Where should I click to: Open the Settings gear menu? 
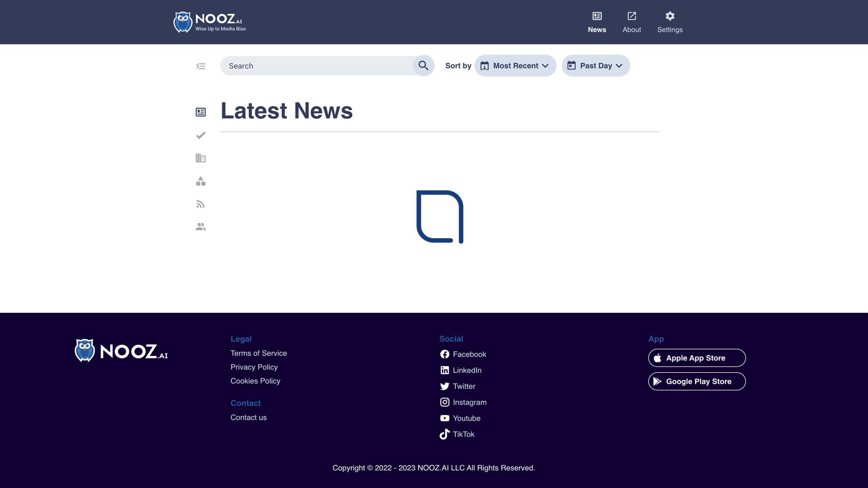coord(670,22)
